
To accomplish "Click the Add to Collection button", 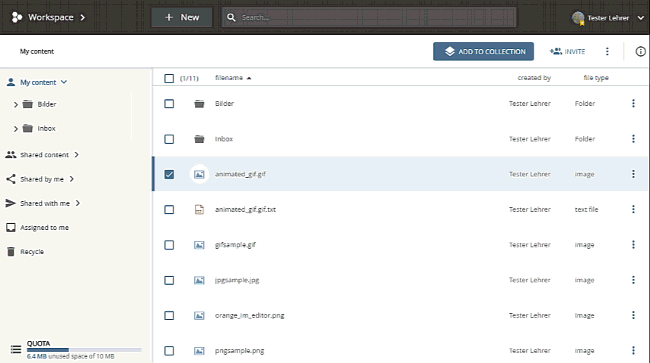I will point(483,51).
